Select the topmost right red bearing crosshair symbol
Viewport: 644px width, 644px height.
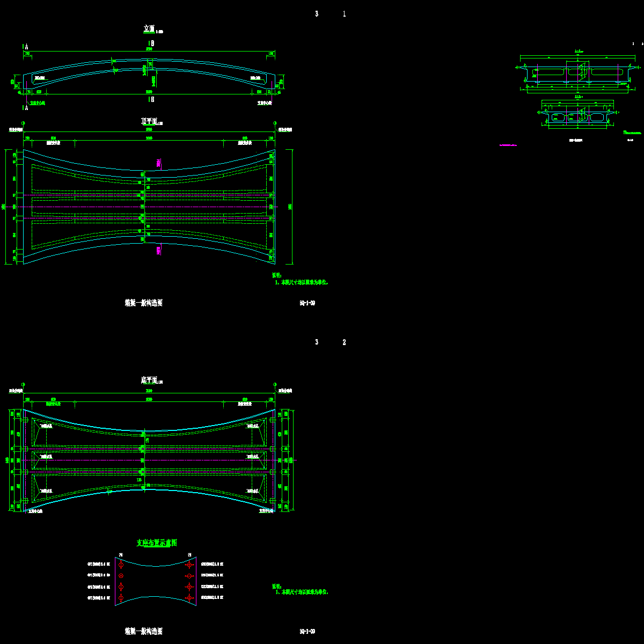(x=189, y=565)
